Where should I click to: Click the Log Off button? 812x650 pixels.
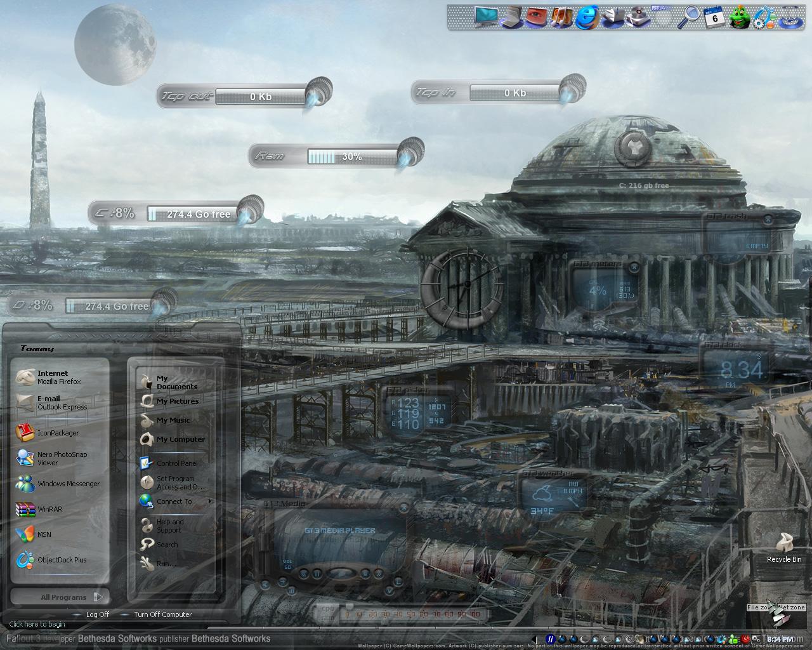pyautogui.click(x=97, y=614)
